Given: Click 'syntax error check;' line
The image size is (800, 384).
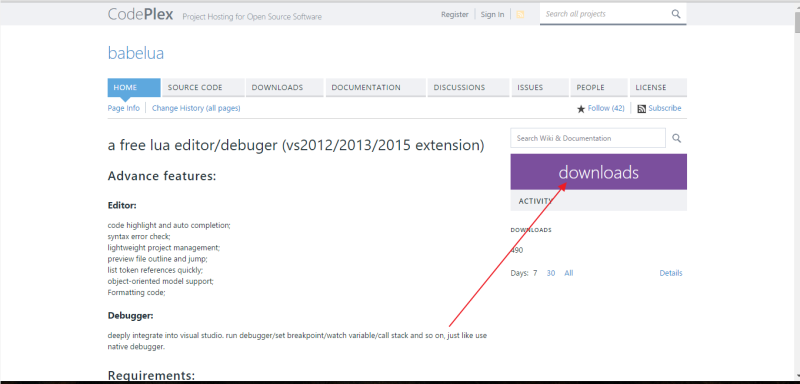Looking at the screenshot, I should click(x=139, y=237).
